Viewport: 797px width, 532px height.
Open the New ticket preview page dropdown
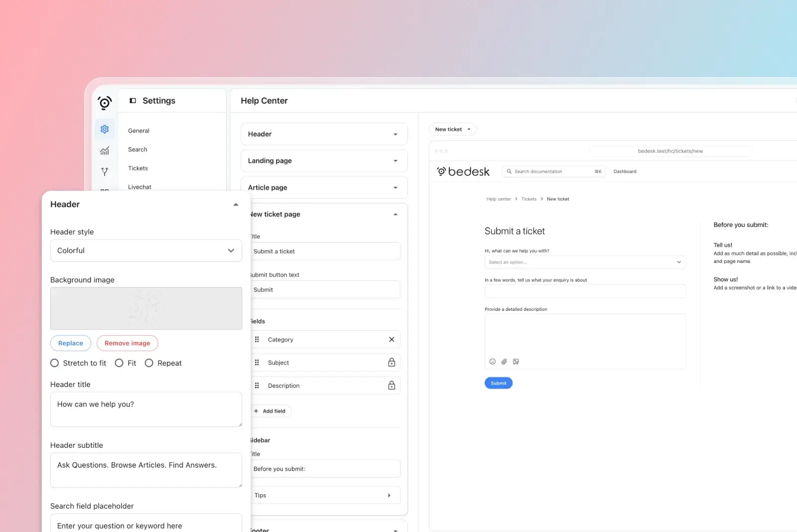click(x=452, y=130)
